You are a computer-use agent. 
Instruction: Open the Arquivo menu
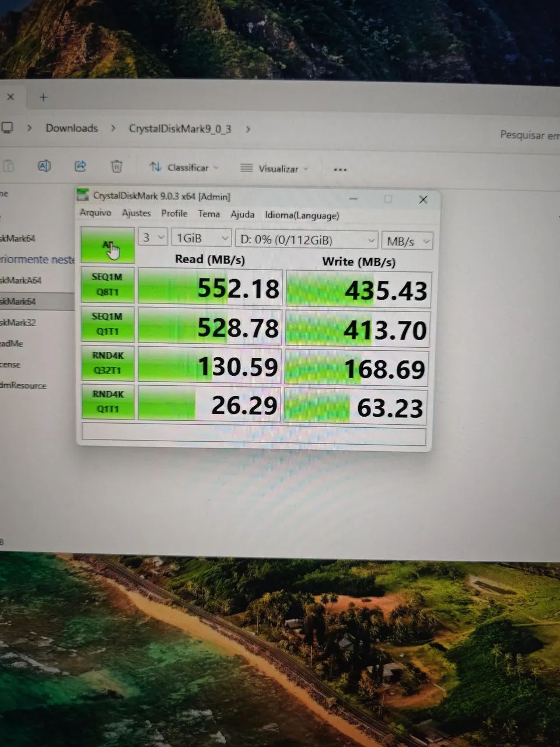96,212
